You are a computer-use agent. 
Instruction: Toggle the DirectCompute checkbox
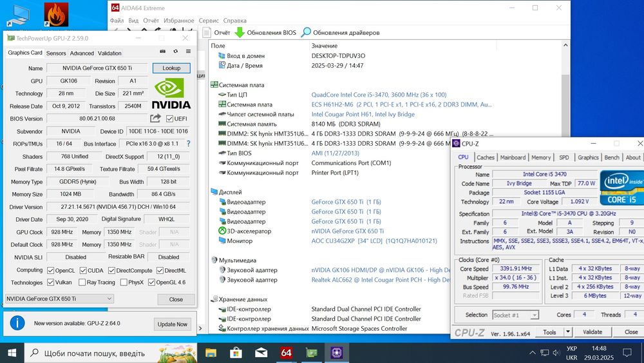tap(111, 271)
